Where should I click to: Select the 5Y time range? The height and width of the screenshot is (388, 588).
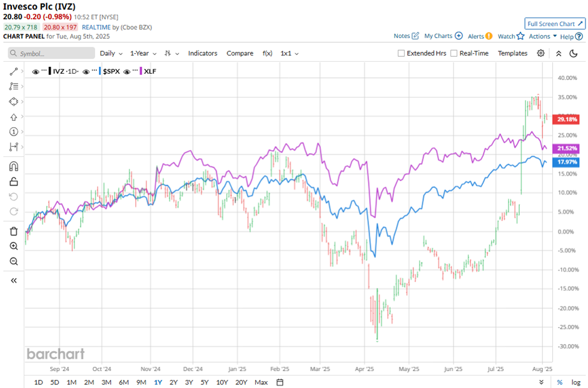tap(205, 382)
